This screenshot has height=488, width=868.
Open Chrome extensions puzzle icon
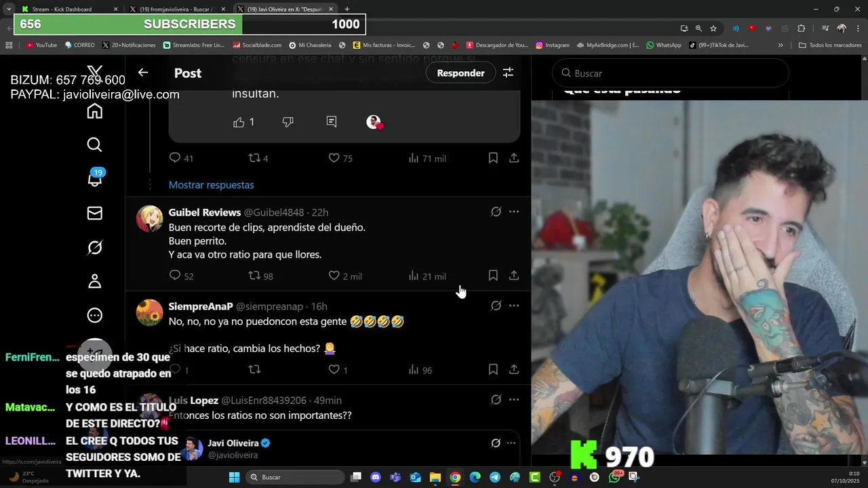tap(802, 28)
